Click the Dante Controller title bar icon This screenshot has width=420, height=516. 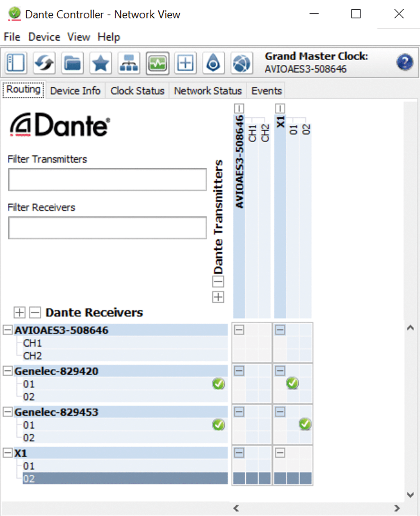14,14
